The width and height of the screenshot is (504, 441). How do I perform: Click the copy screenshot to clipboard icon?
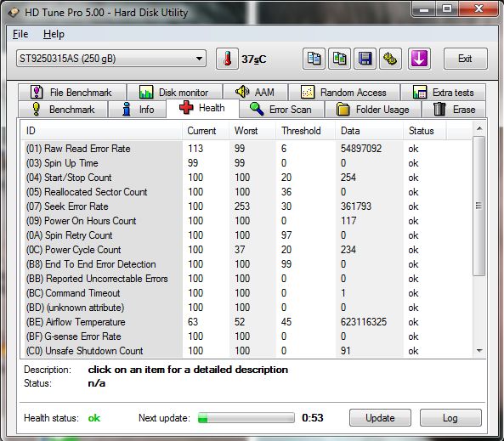coord(339,59)
